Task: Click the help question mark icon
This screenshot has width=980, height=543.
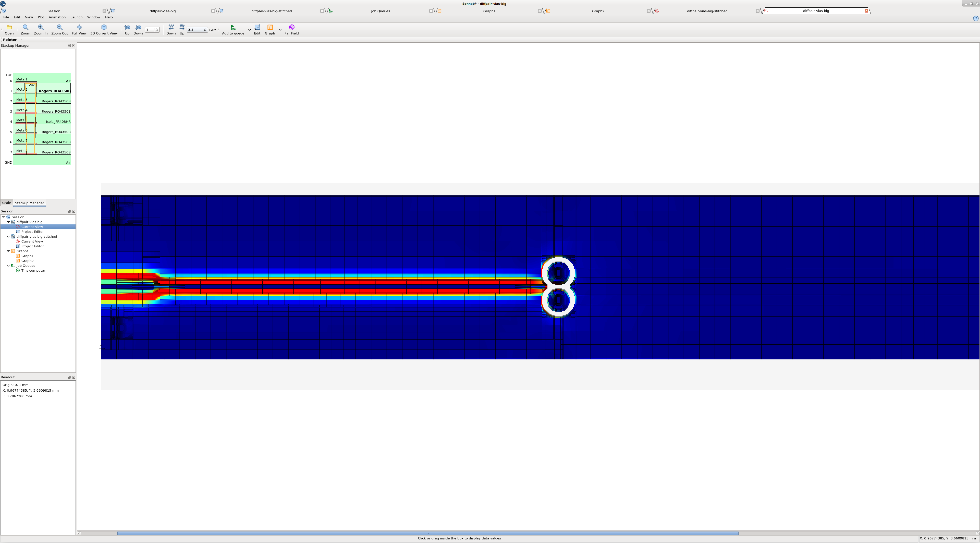Action: [975, 18]
